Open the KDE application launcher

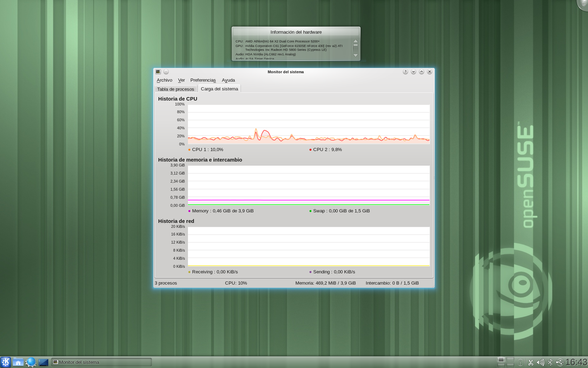6,362
